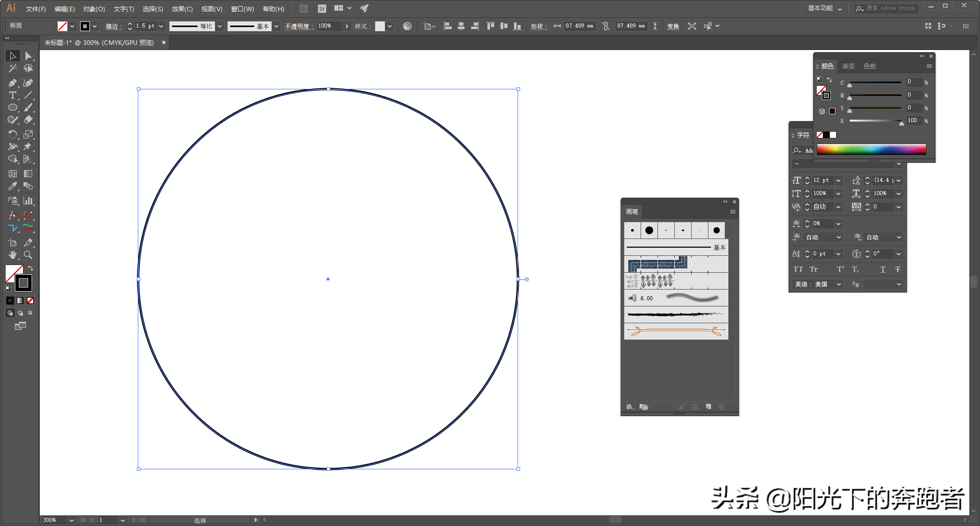Pick the Ellipse tool
Image resolution: width=980 pixels, height=526 pixels.
tap(13, 108)
